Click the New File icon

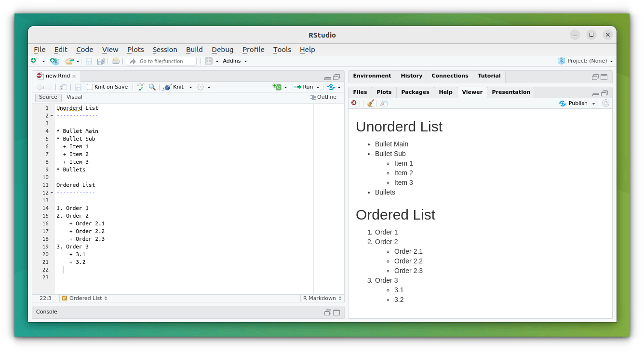pos(34,61)
